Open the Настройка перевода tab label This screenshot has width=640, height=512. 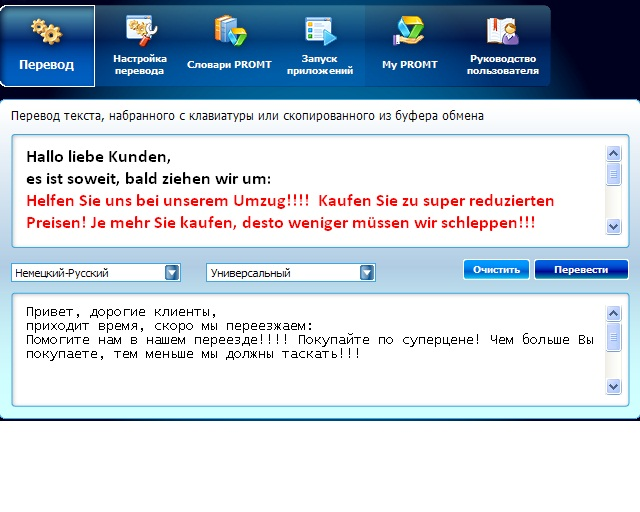tap(140, 65)
